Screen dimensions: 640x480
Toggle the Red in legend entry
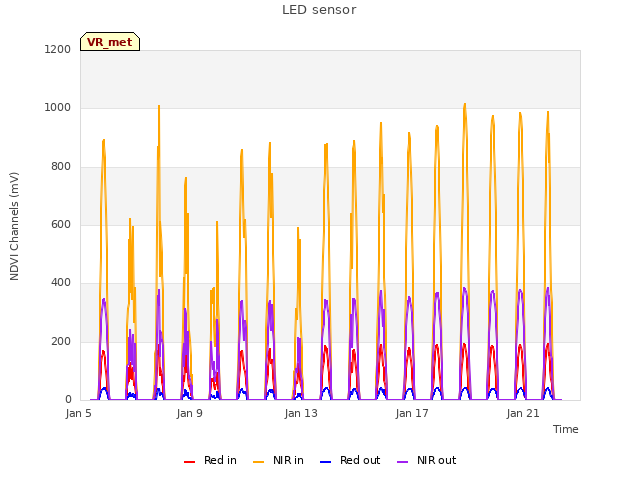pos(210,460)
